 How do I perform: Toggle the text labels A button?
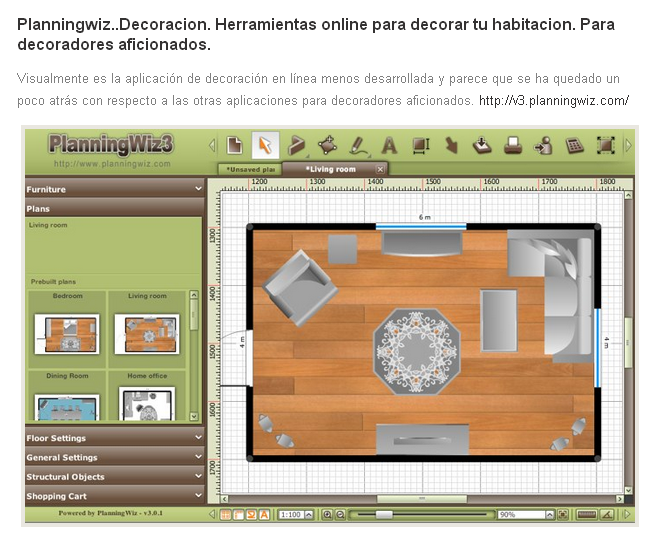pos(264,515)
